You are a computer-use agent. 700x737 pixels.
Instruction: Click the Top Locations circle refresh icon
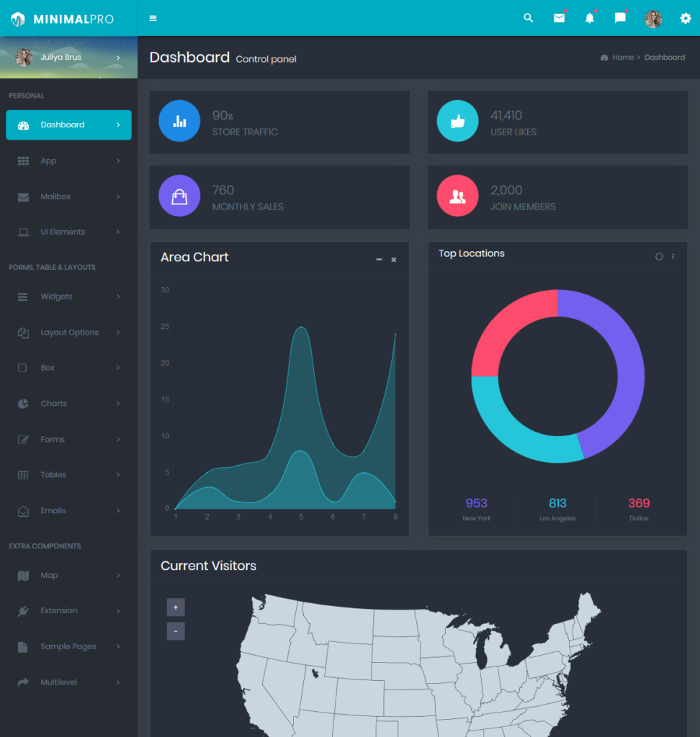[659, 257]
